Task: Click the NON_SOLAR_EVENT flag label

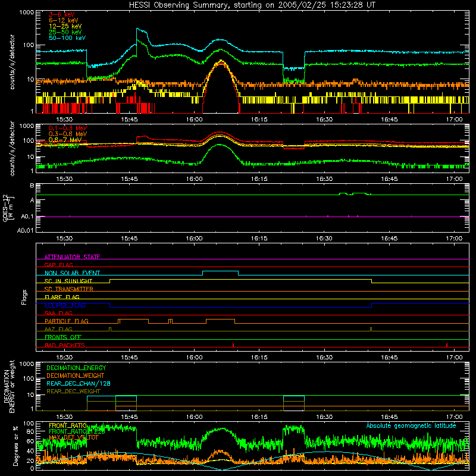Action: tap(72, 273)
